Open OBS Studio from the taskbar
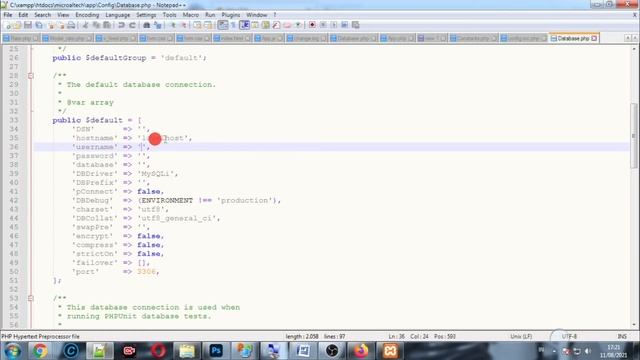This screenshot has width=640, height=360. coord(332,351)
